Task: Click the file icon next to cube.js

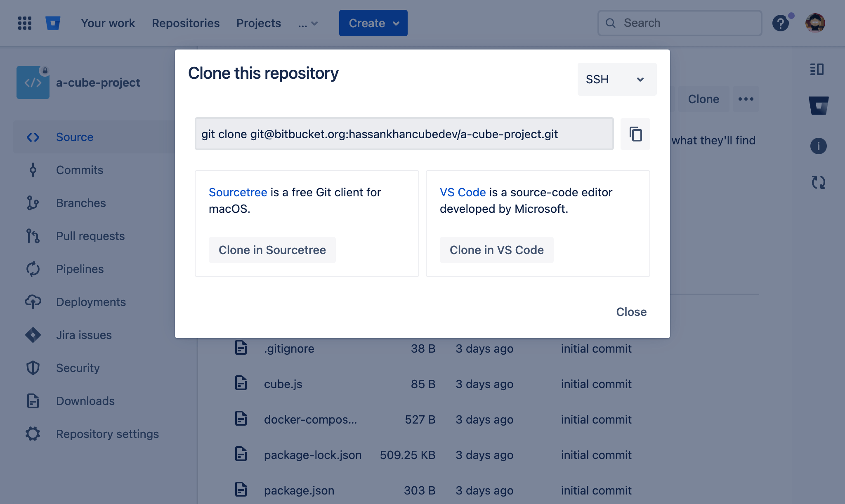Action: (241, 383)
